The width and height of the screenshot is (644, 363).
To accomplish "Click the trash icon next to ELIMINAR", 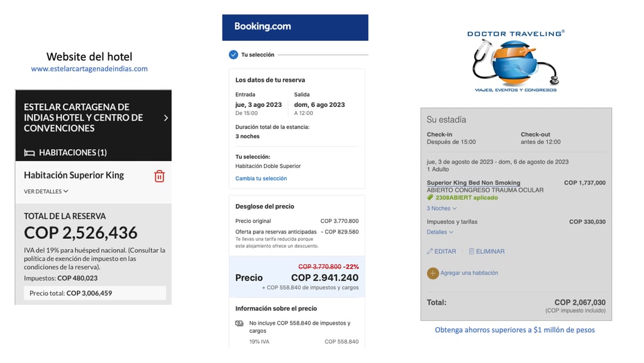I will coord(472,252).
